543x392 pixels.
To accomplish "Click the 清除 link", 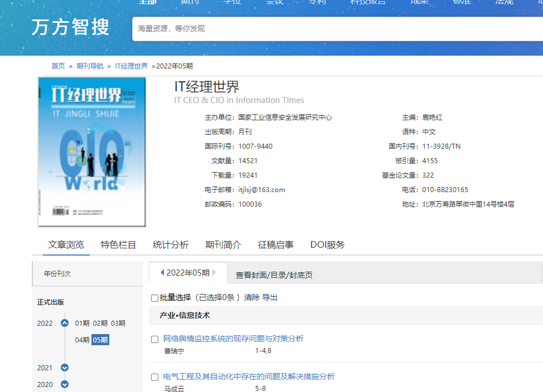I will coord(252,297).
